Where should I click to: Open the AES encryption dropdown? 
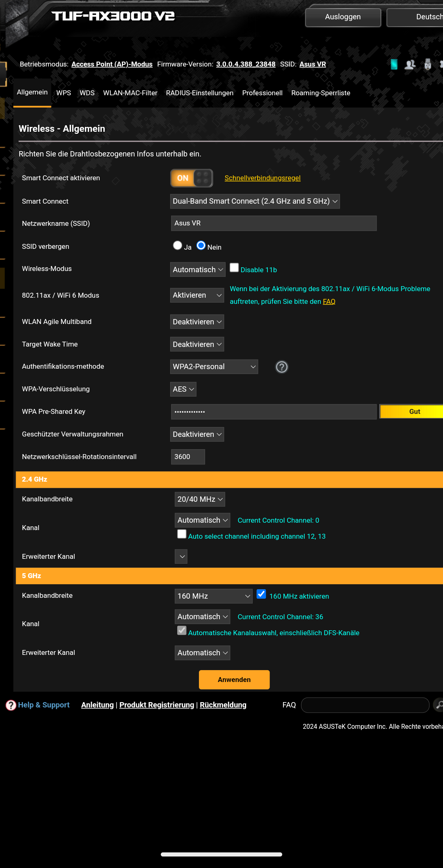click(183, 389)
